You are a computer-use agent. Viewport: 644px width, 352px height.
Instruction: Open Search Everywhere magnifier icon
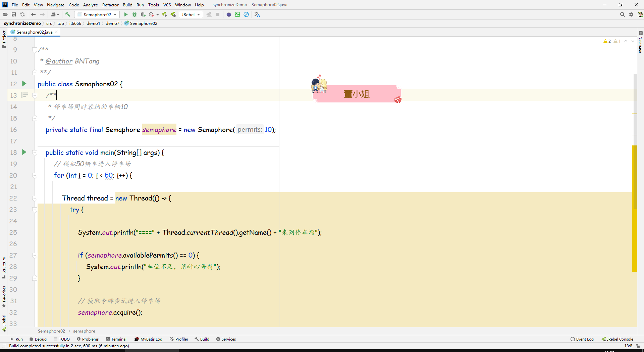[623, 14]
